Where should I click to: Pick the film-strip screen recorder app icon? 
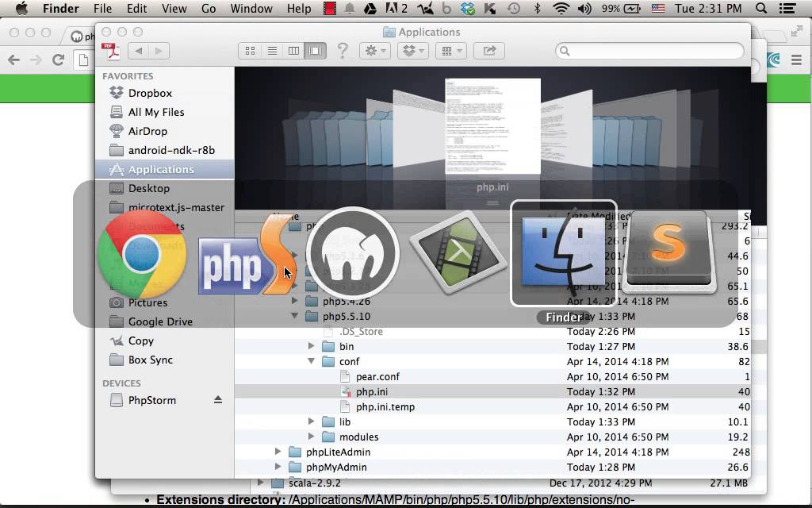tap(458, 253)
